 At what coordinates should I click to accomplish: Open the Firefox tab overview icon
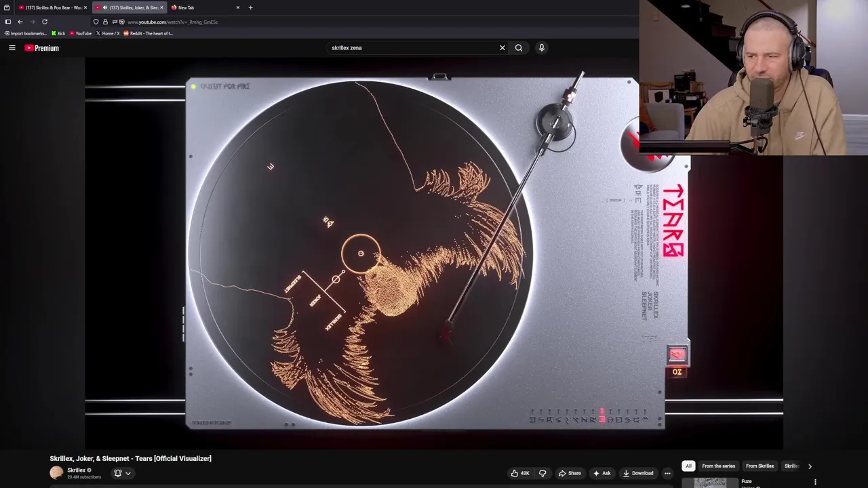coord(7,7)
